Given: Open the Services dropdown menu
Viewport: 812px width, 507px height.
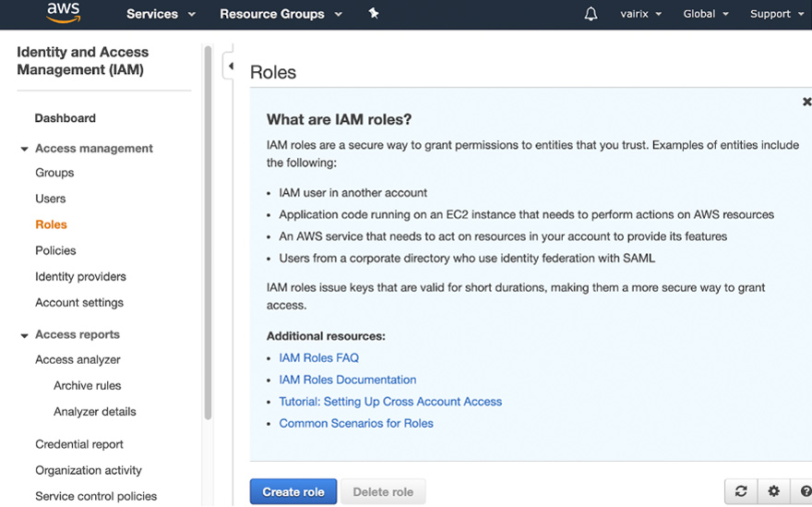Looking at the screenshot, I should pos(161,14).
